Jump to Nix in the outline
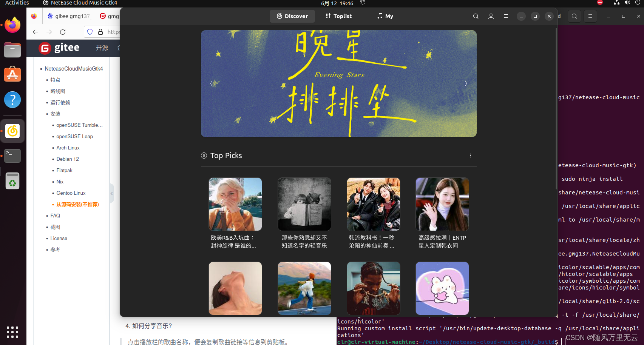 60,182
